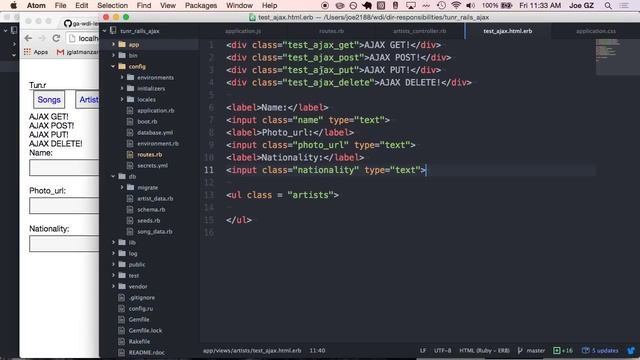Open Gemfile.lock file
The height and width of the screenshot is (360, 640).
pyautogui.click(x=145, y=331)
